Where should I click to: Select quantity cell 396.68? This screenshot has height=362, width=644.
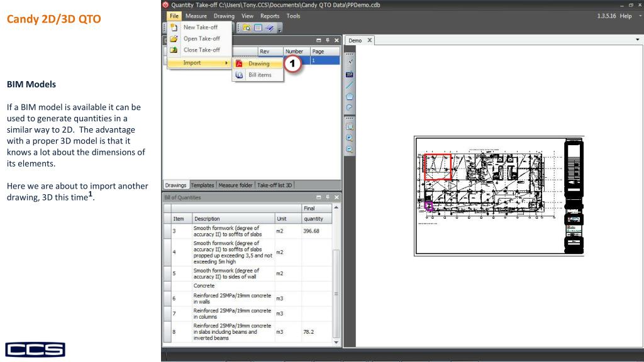pyautogui.click(x=317, y=231)
